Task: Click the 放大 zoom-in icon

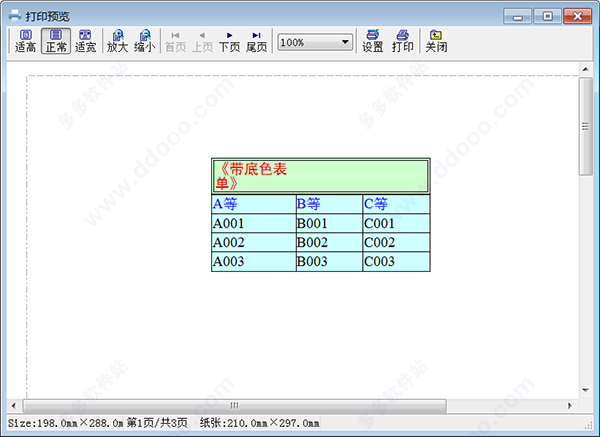Action: (117, 41)
